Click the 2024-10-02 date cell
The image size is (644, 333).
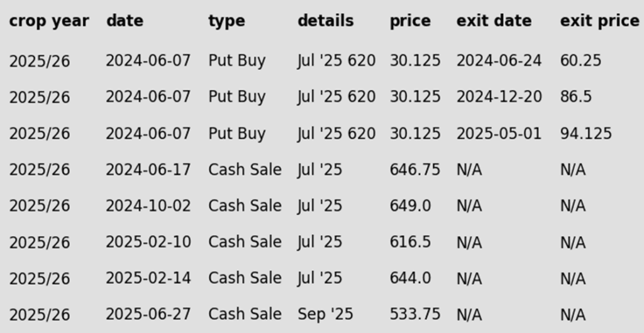tap(148, 206)
